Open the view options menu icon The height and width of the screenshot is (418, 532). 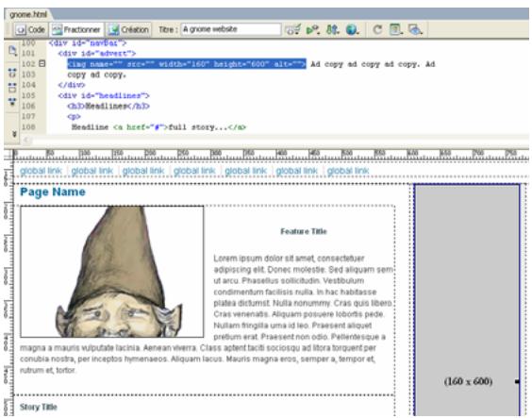click(x=395, y=30)
